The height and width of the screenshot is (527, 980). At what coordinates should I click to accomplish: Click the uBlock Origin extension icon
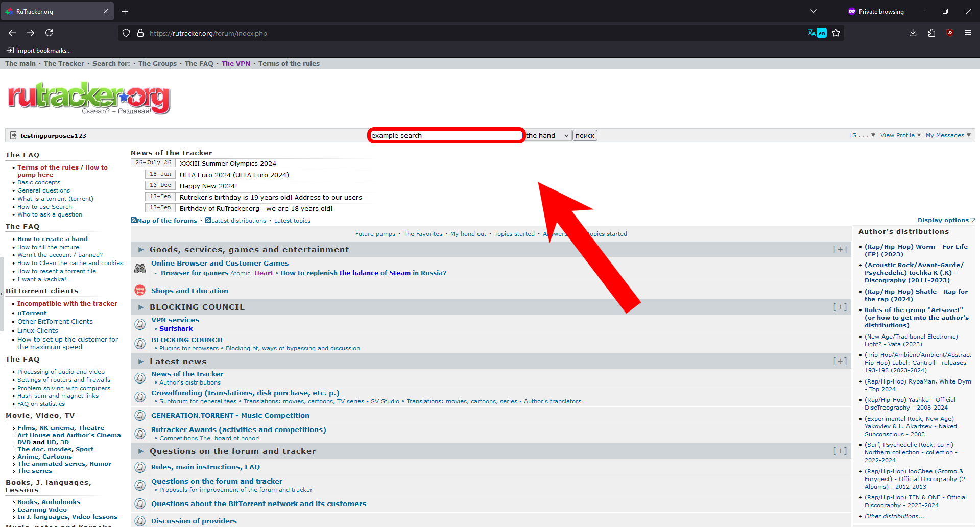coord(950,33)
